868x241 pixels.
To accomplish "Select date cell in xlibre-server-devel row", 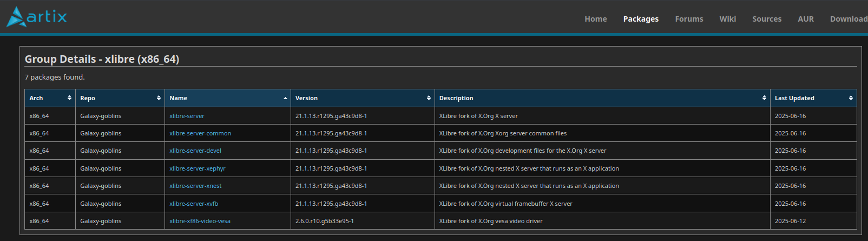I will (813, 151).
